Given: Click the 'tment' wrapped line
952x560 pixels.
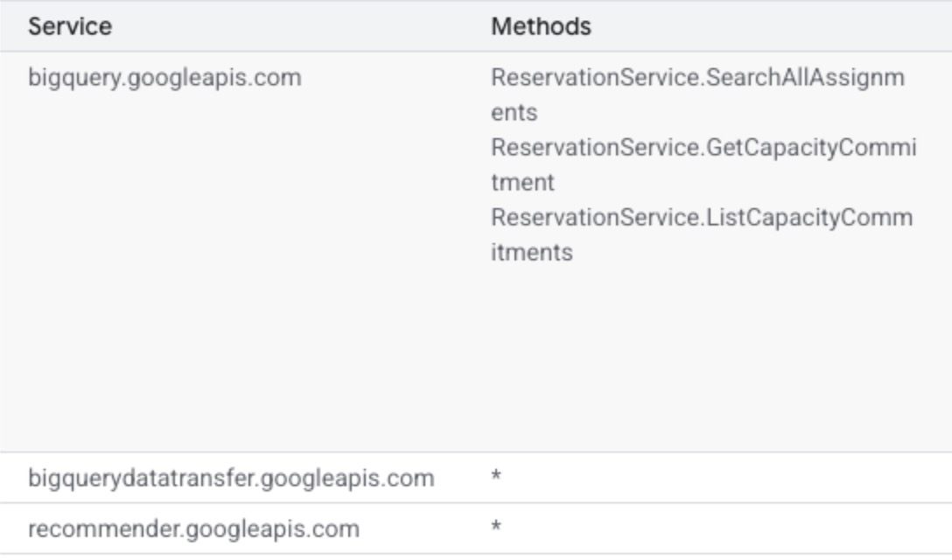Looking at the screenshot, I should click(x=522, y=183).
